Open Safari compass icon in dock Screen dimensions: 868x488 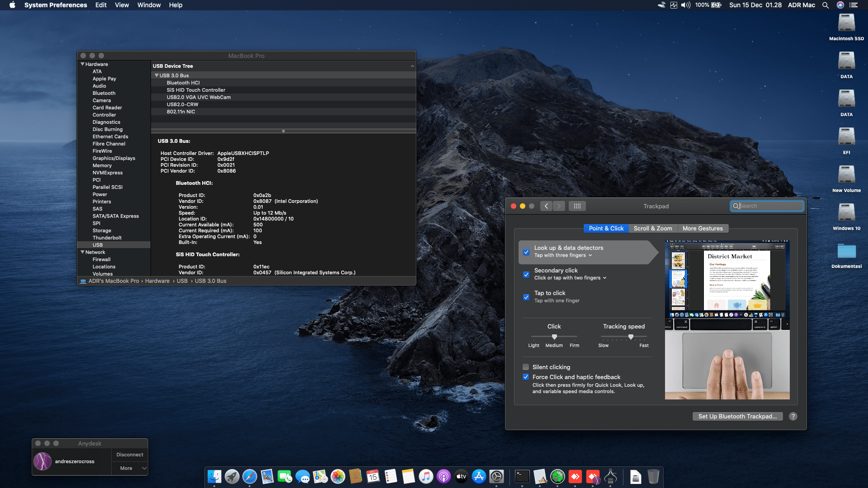pos(250,476)
